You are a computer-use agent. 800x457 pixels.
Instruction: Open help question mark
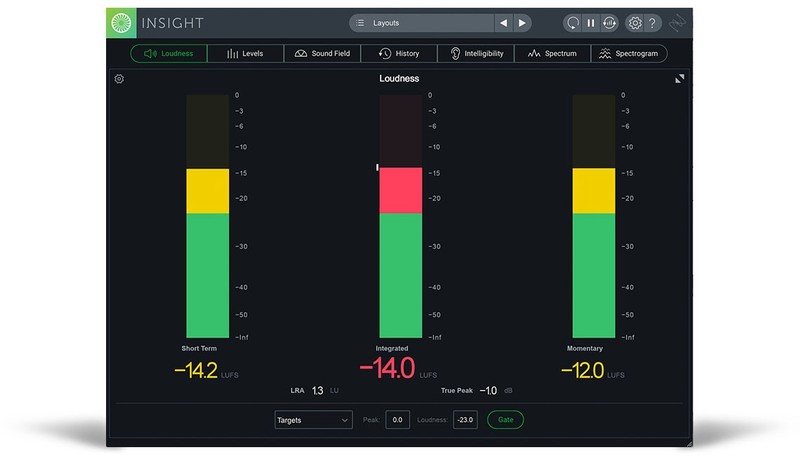click(x=652, y=23)
